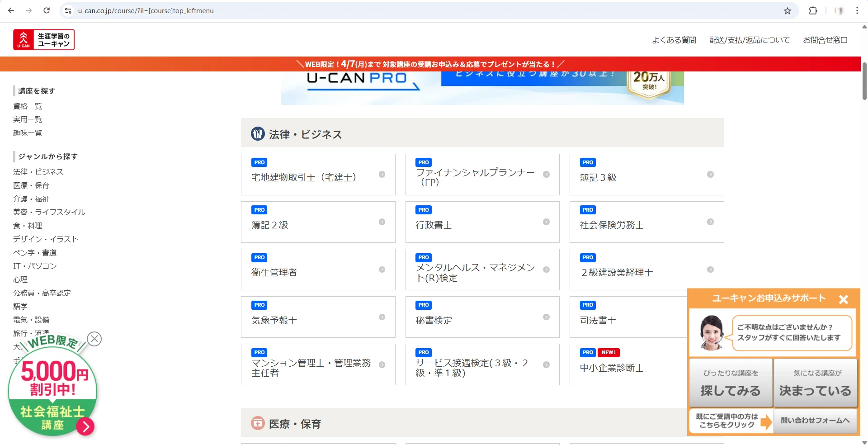
Task: Open the デザイン・イラスト genre link
Action: tap(46, 239)
